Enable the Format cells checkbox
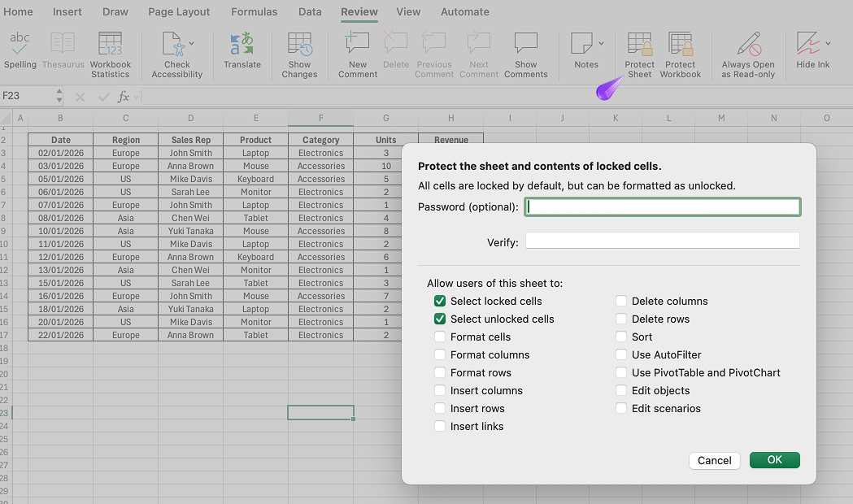 [440, 337]
